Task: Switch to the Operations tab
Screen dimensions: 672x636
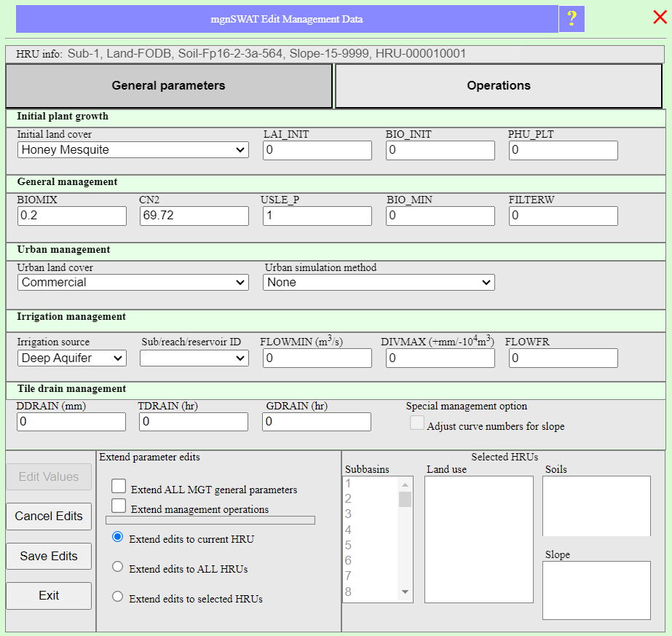Action: [x=499, y=86]
